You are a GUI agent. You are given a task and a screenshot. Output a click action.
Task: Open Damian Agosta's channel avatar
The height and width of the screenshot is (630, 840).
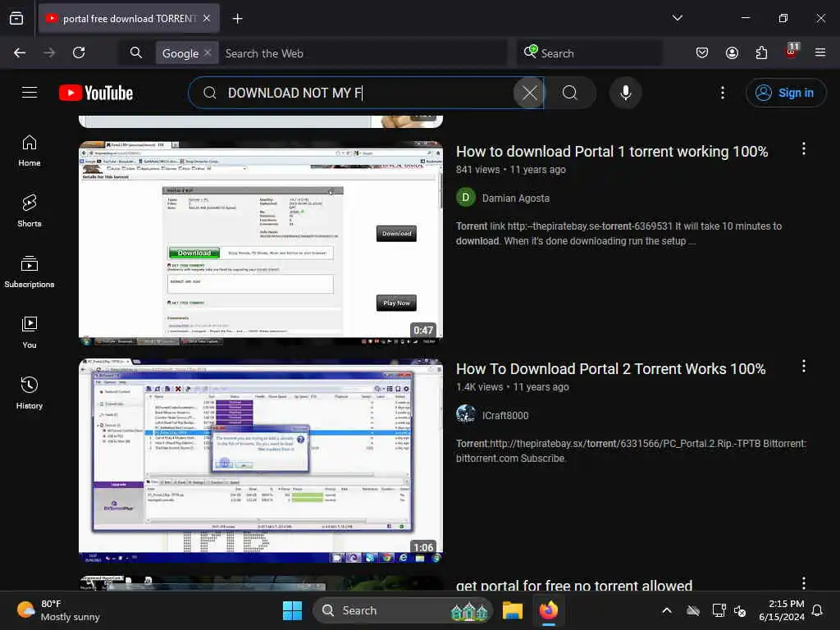pos(466,198)
